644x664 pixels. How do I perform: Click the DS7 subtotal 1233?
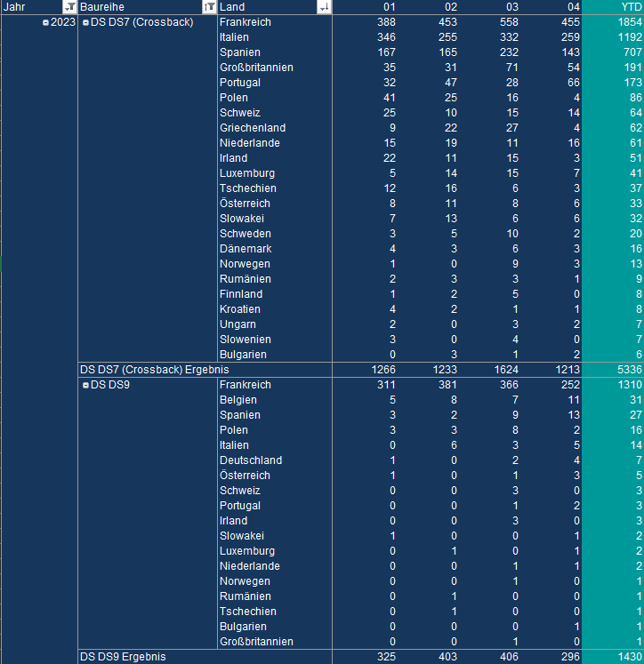(445, 370)
